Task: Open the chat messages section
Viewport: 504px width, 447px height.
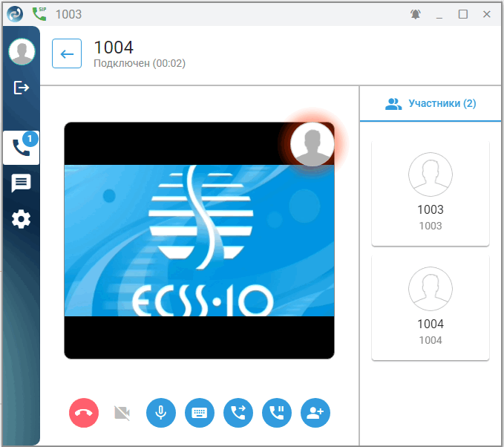Action: click(x=22, y=183)
